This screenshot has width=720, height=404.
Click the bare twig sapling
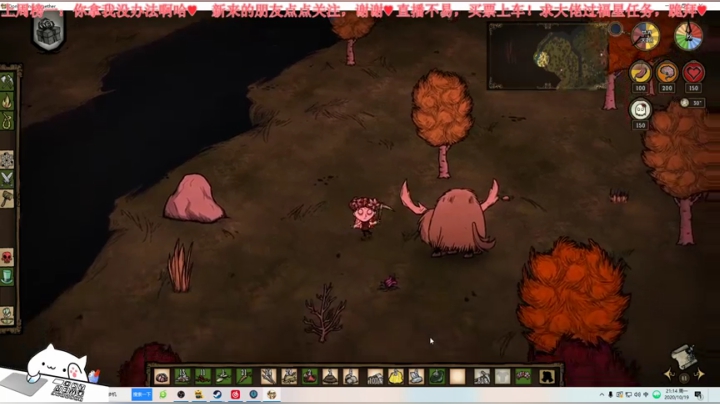point(325,313)
